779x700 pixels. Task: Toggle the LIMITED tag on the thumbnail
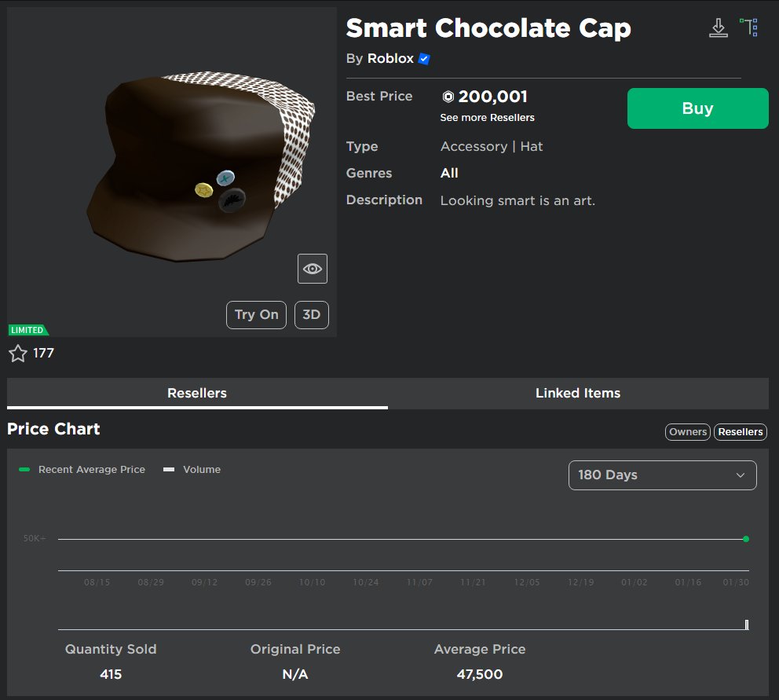point(28,329)
